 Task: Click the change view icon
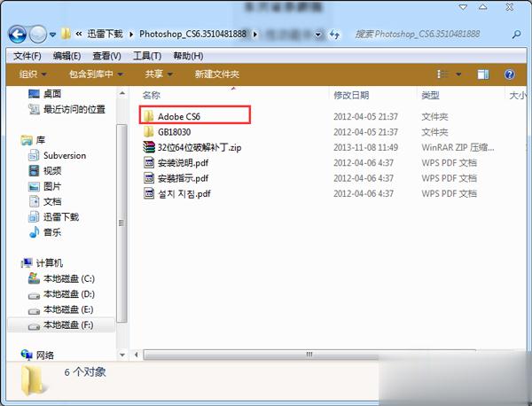coord(442,74)
